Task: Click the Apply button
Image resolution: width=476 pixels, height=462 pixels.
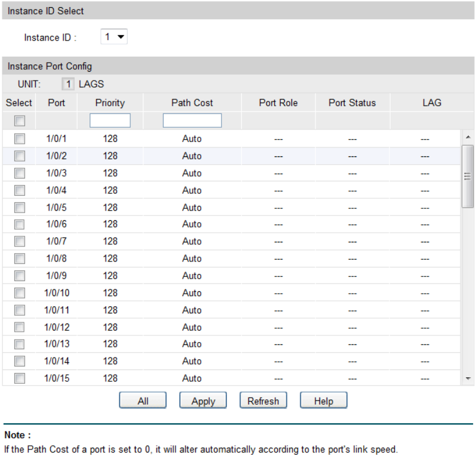Action: (203, 401)
